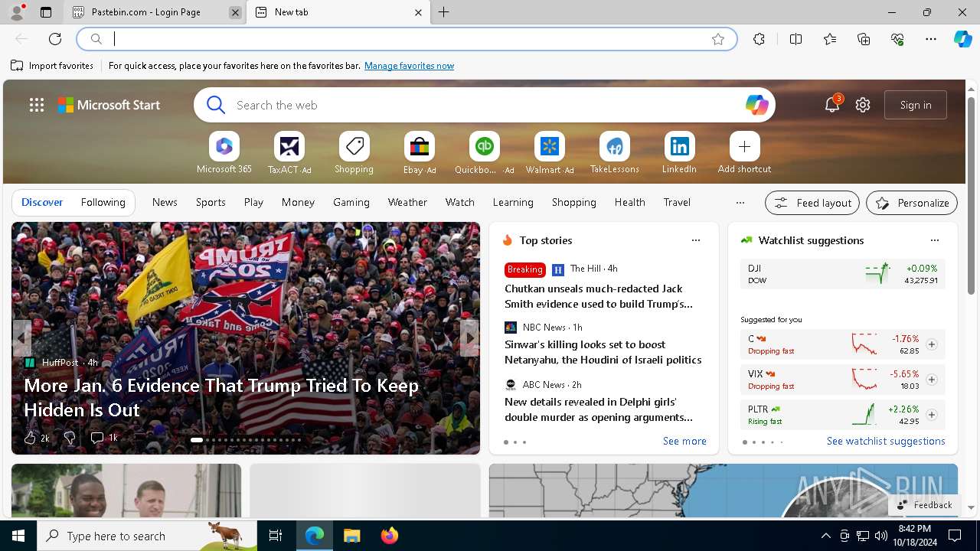Show more feed categories ellipsis
The width and height of the screenshot is (980, 551).
tap(740, 203)
